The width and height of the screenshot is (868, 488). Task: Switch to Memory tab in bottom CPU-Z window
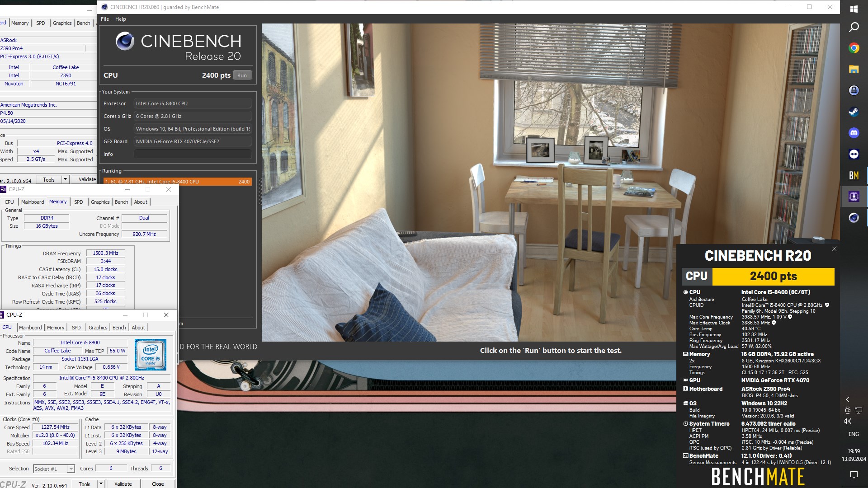pos(56,328)
